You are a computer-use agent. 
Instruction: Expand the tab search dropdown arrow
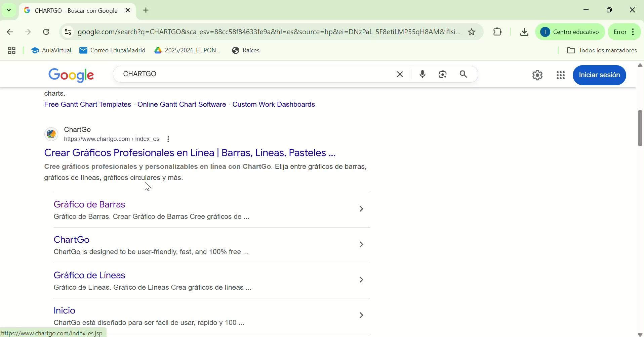(x=9, y=10)
